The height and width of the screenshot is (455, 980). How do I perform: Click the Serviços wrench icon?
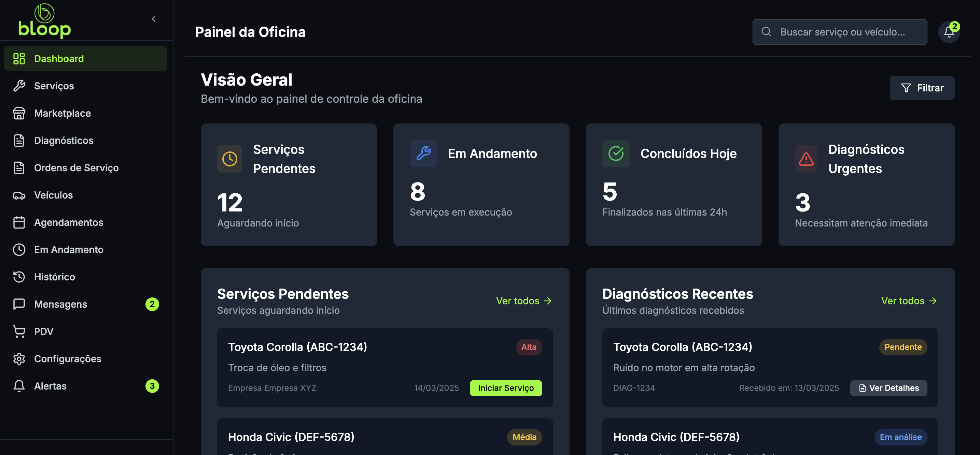click(19, 86)
